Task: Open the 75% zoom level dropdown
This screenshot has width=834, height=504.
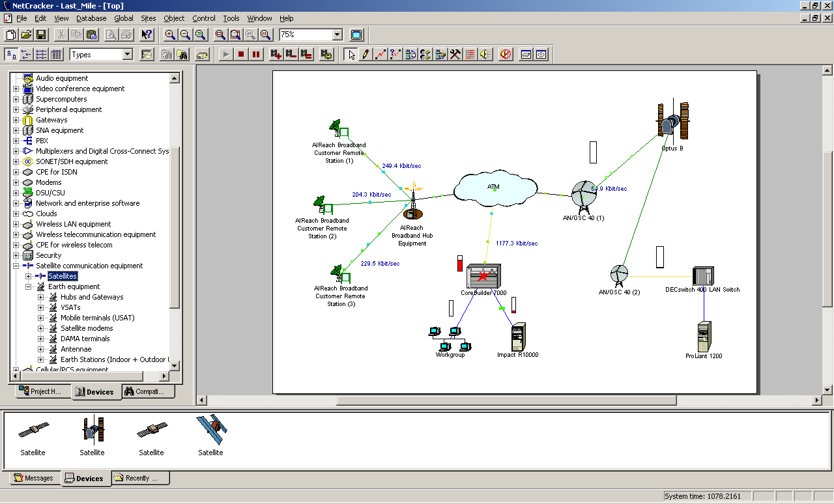Action: pyautogui.click(x=337, y=35)
